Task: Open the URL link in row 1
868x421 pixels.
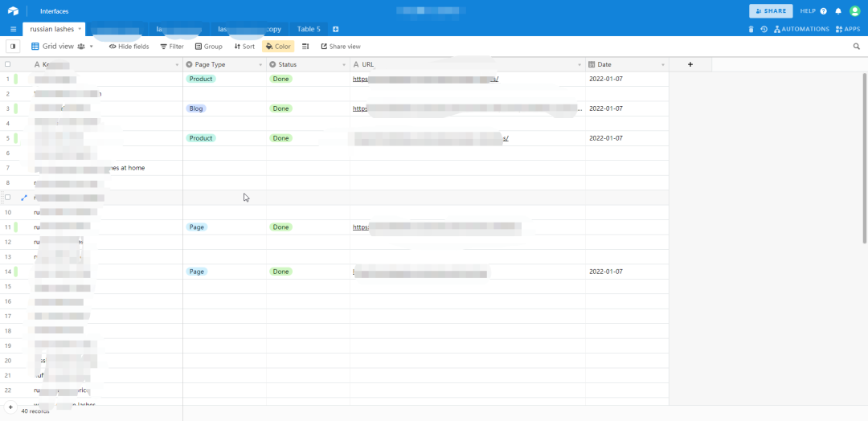Action: point(426,79)
